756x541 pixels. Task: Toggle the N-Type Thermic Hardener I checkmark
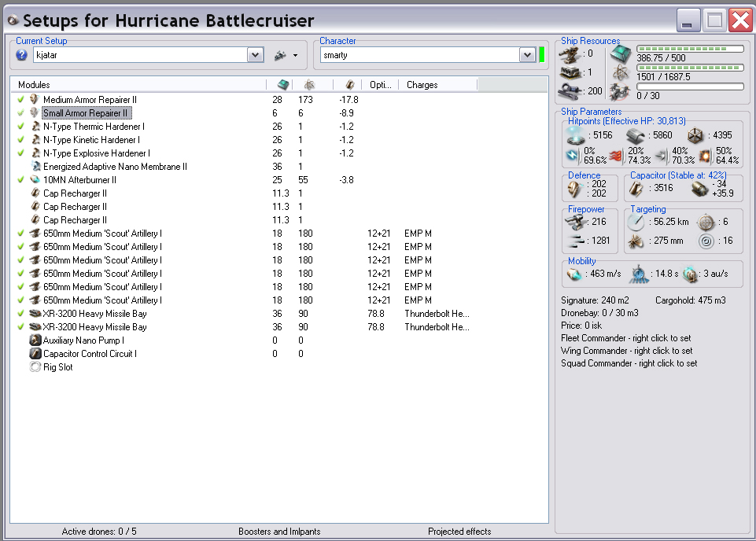20,127
